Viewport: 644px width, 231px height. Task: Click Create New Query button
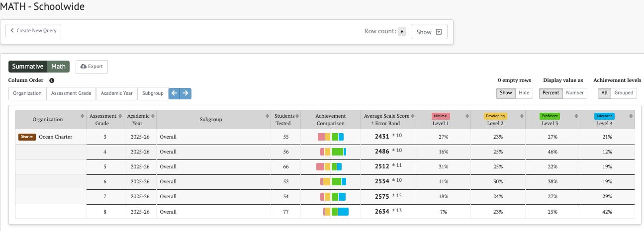coord(33,30)
